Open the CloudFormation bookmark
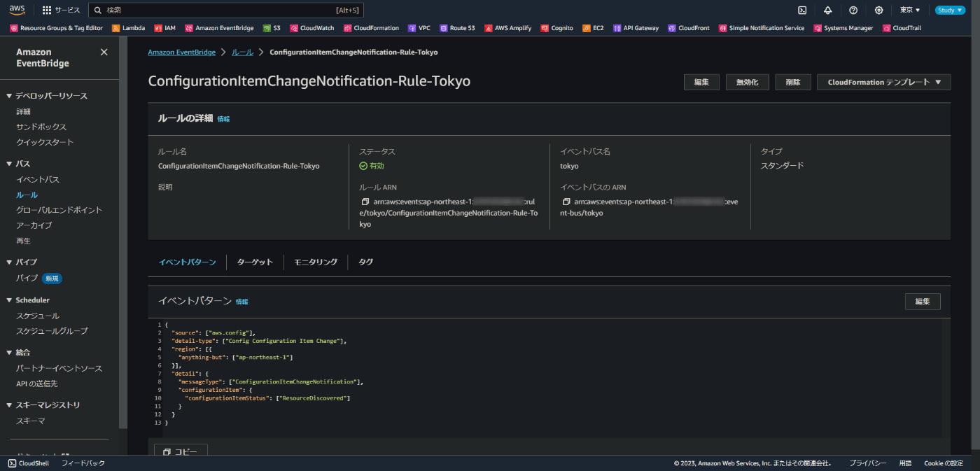 click(x=371, y=28)
